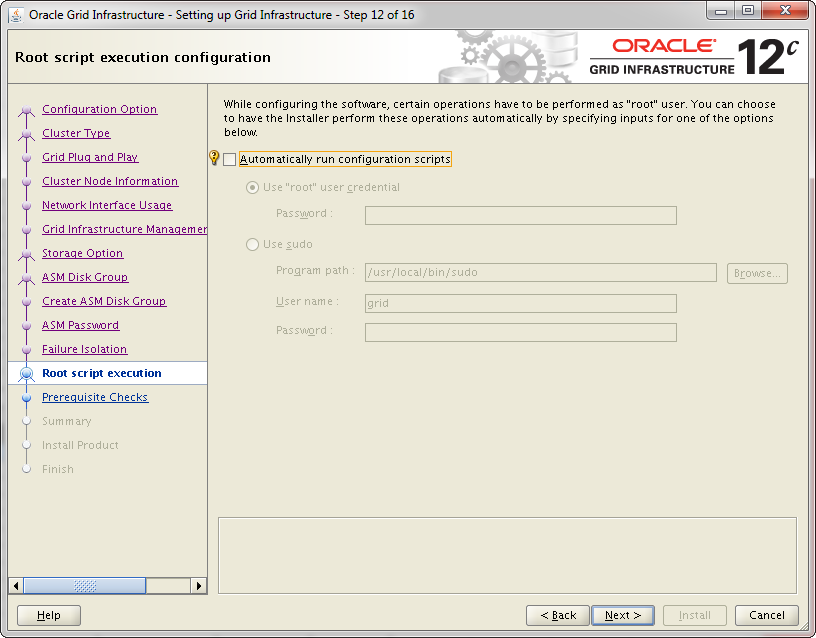Open the Cluster Node Information step

point(110,181)
